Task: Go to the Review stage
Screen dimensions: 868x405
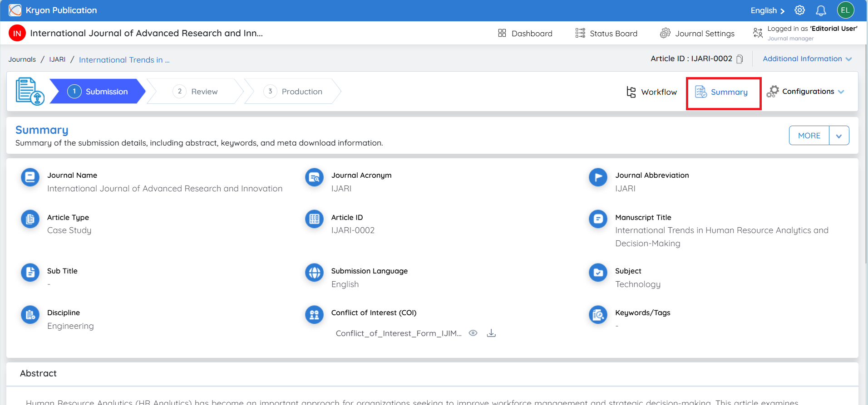Action: (196, 91)
